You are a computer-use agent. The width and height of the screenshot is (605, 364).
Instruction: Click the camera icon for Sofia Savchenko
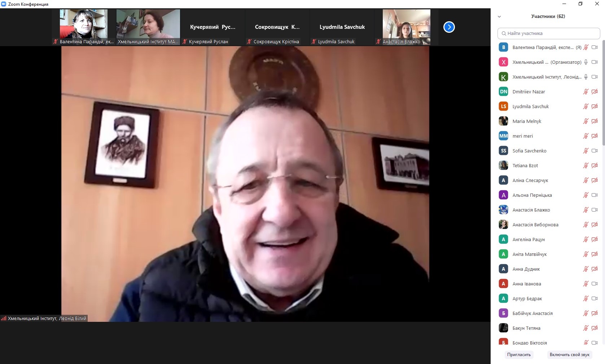tap(595, 151)
